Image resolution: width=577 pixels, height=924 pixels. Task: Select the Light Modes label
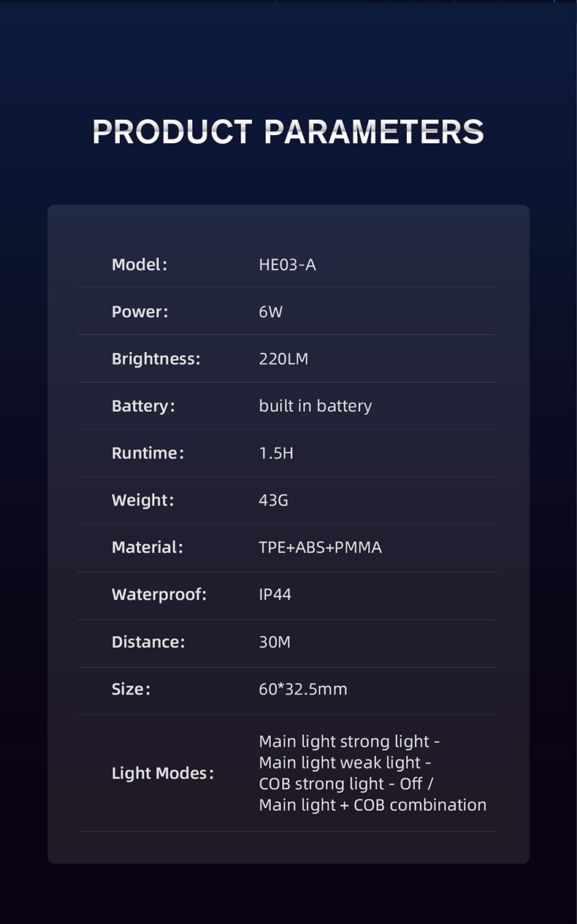(162, 774)
